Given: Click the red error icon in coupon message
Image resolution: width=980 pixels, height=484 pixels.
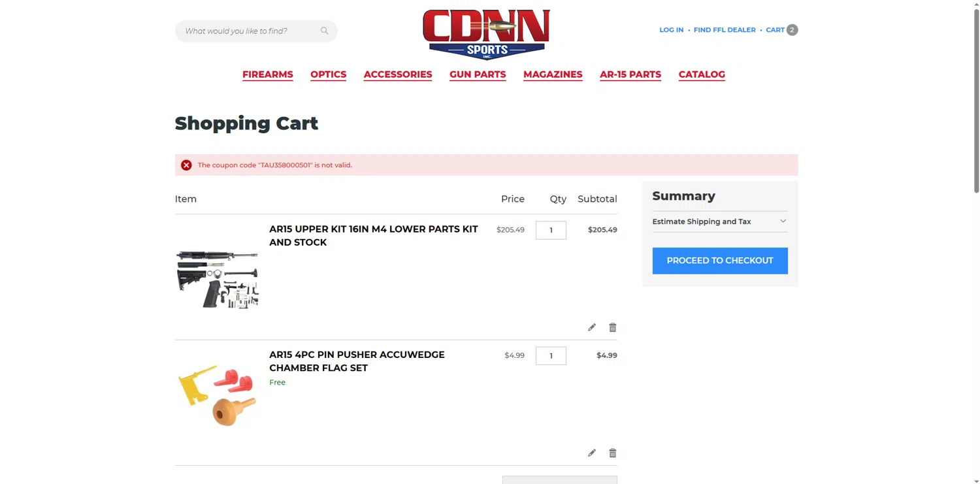Looking at the screenshot, I should pyautogui.click(x=186, y=165).
